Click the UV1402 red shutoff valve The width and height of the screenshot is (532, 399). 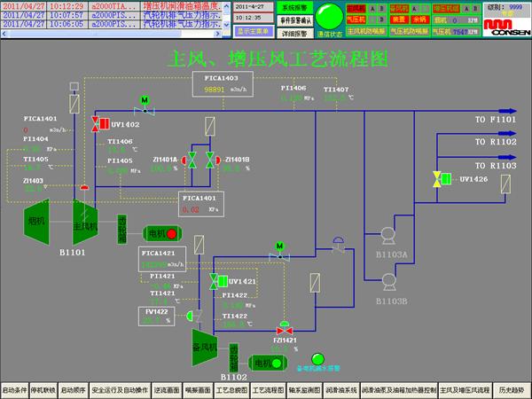tap(100, 124)
